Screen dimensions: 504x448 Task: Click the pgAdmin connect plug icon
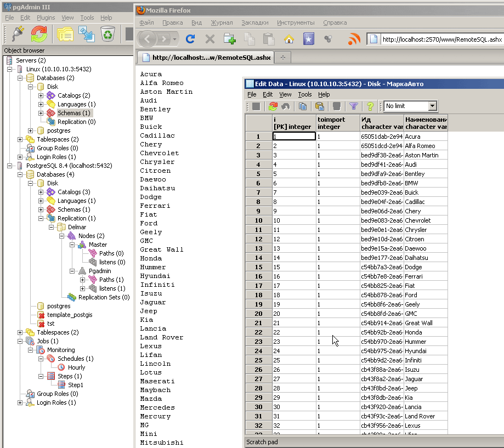(18, 34)
